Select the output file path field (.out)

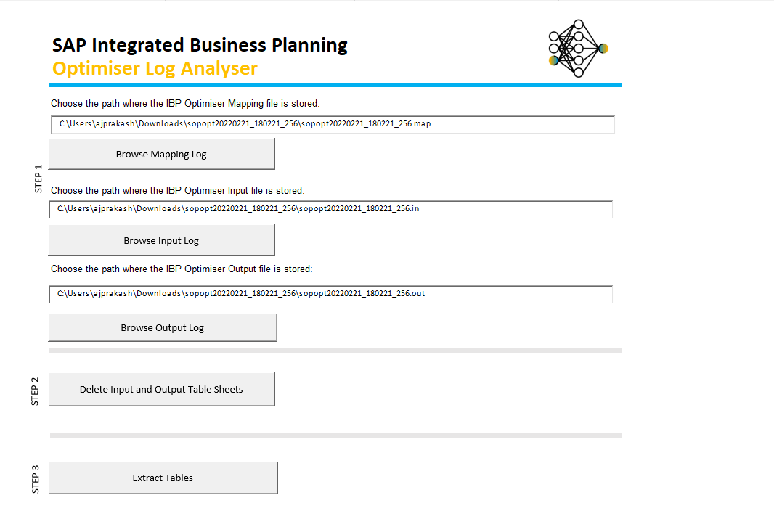pyautogui.click(x=331, y=294)
